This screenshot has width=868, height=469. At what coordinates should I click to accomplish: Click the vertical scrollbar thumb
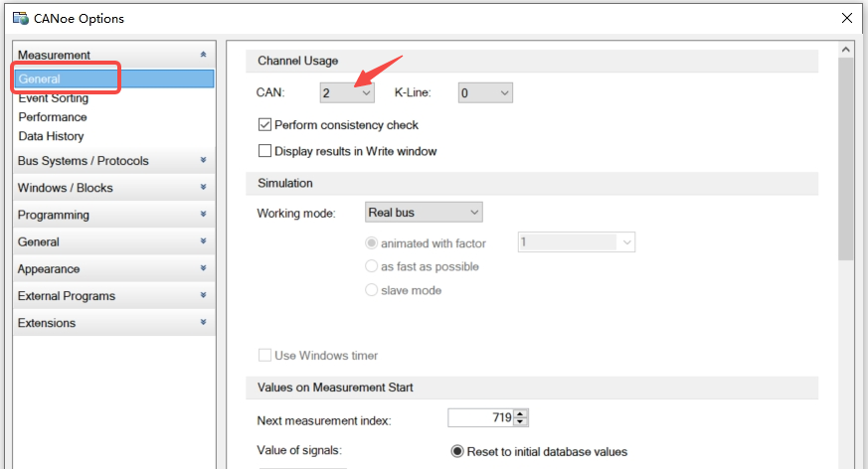coord(846,159)
